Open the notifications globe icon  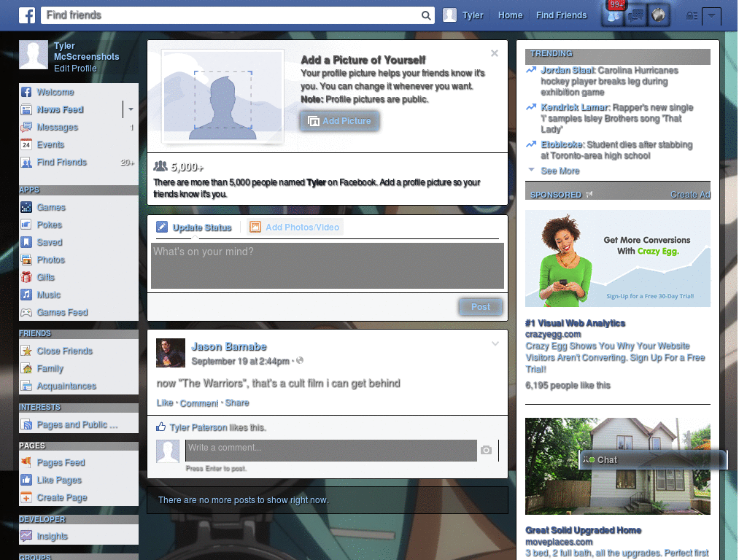click(x=659, y=14)
